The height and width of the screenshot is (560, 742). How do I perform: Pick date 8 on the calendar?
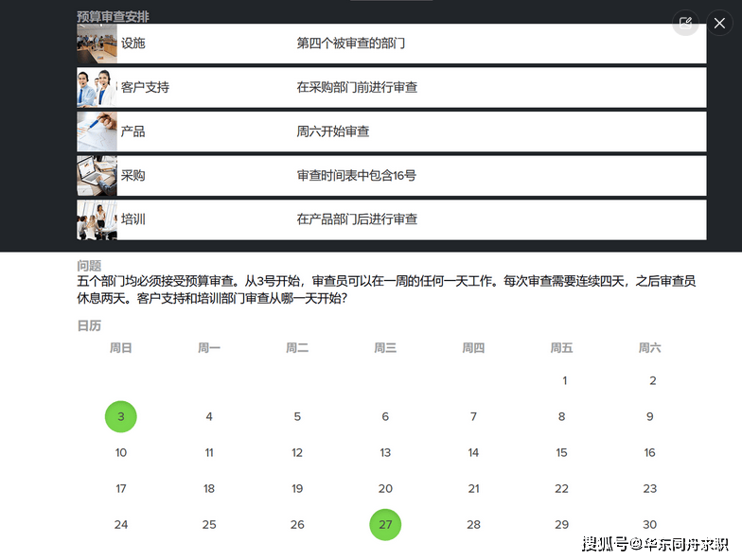(x=562, y=416)
